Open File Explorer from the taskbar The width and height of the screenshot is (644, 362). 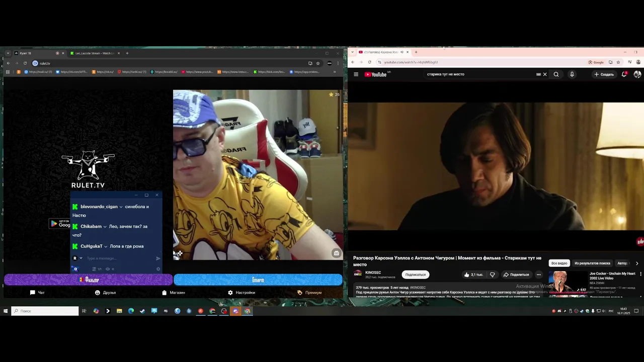(119, 311)
